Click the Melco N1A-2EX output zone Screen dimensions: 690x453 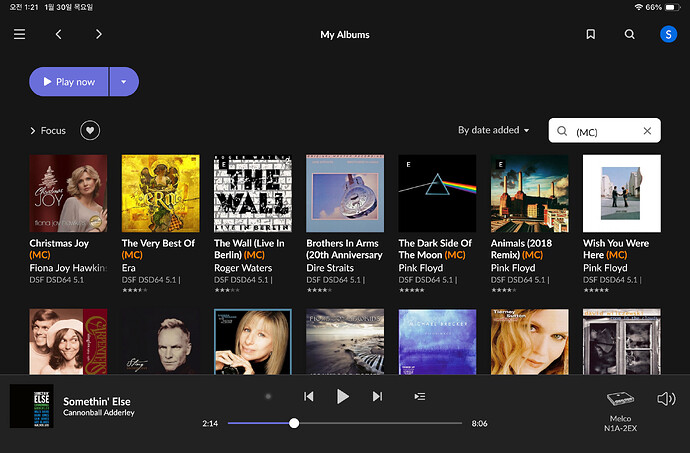point(620,410)
